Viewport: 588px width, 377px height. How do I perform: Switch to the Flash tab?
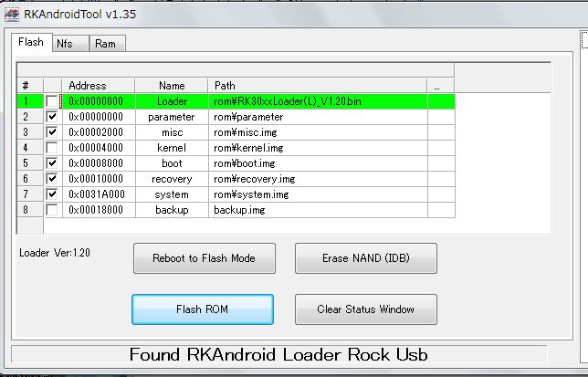pos(31,42)
